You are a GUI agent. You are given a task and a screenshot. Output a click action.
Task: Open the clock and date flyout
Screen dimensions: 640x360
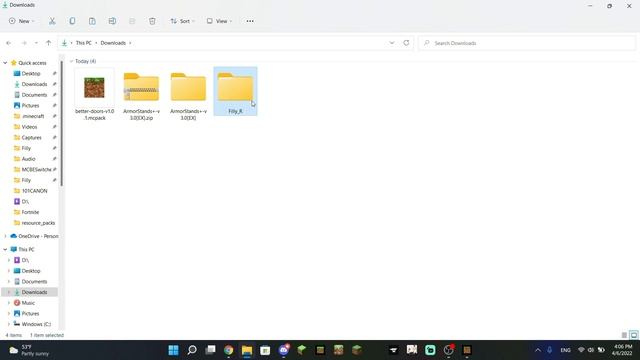coord(622,350)
